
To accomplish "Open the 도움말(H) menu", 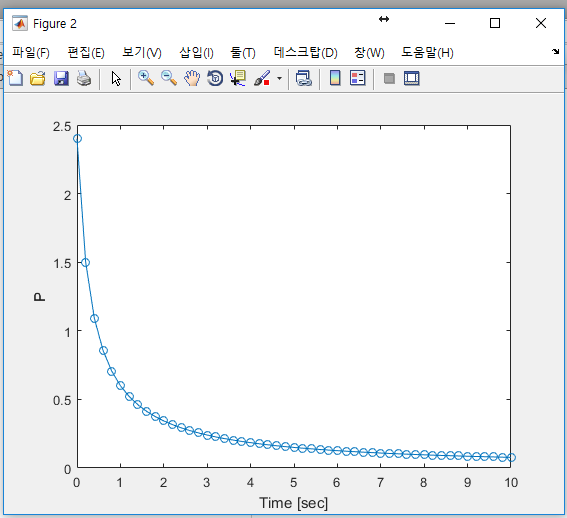I will (x=427, y=52).
